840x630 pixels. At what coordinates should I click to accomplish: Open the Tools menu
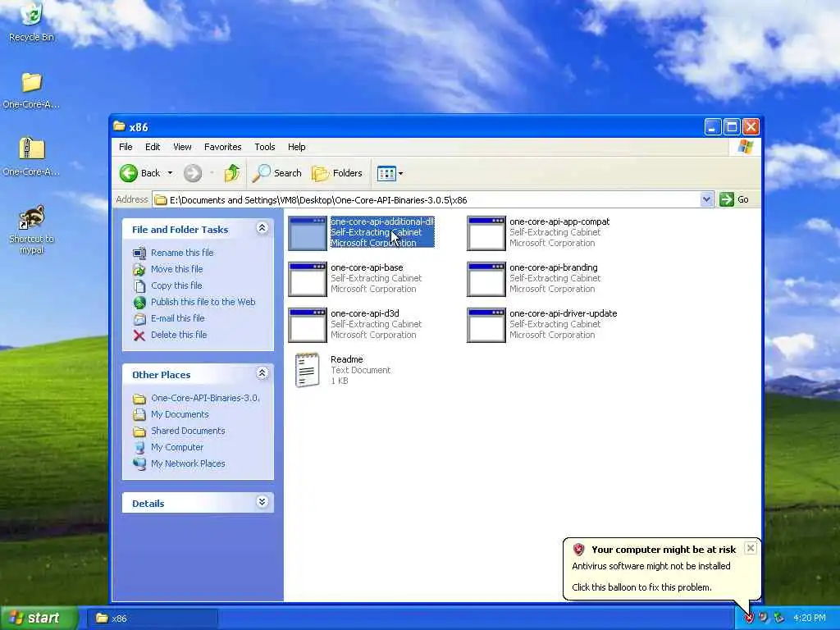(x=265, y=147)
